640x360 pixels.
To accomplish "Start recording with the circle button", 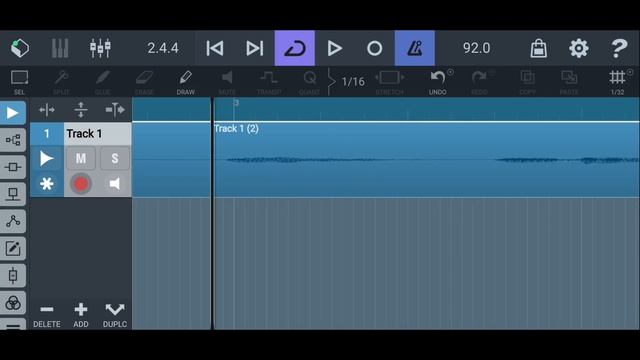I will click(374, 48).
